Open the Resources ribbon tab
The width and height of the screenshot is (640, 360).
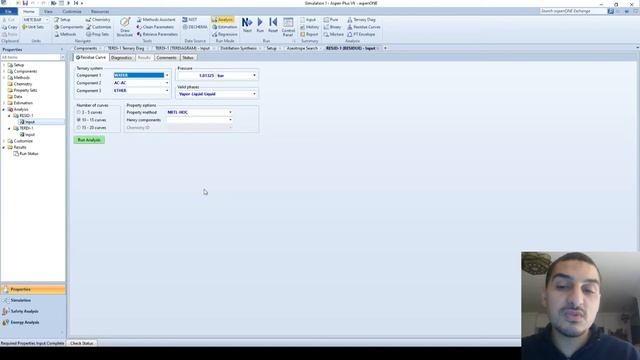coord(100,11)
